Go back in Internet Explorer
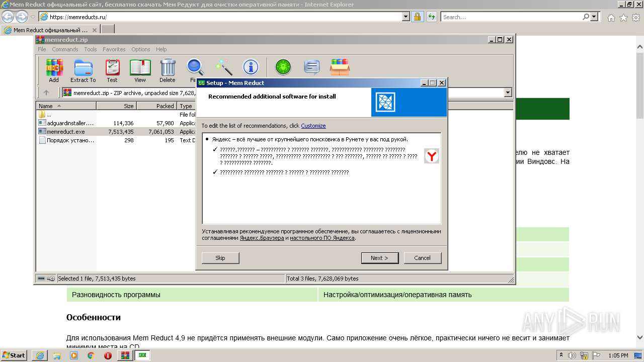The width and height of the screenshot is (644, 362). (x=8, y=17)
